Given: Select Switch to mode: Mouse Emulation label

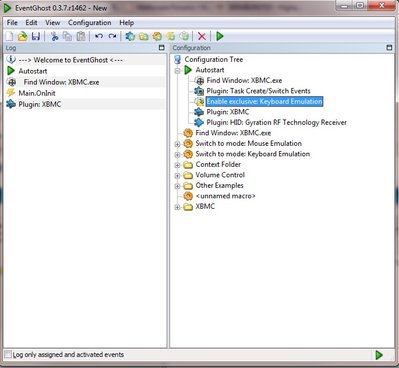Looking at the screenshot, I should tap(249, 143).
